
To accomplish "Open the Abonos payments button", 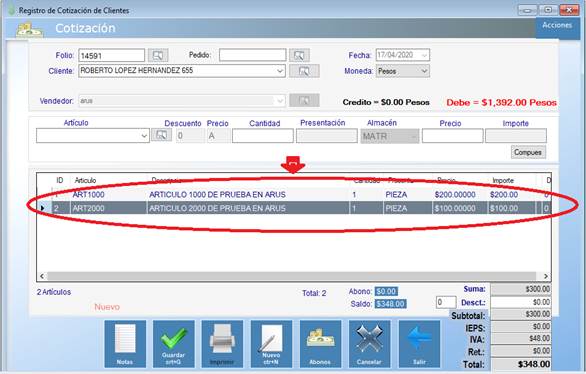I will click(320, 344).
